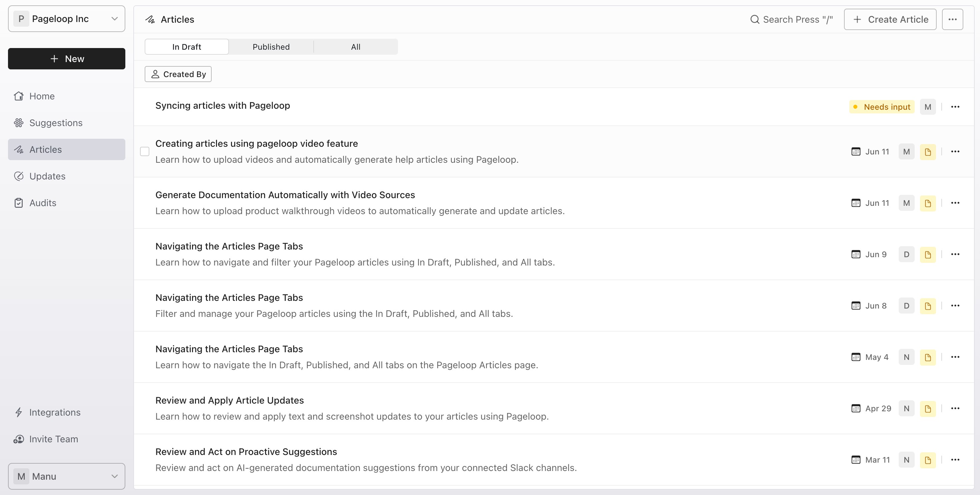
Task: Open Audits in the sidebar
Action: [x=67, y=202]
